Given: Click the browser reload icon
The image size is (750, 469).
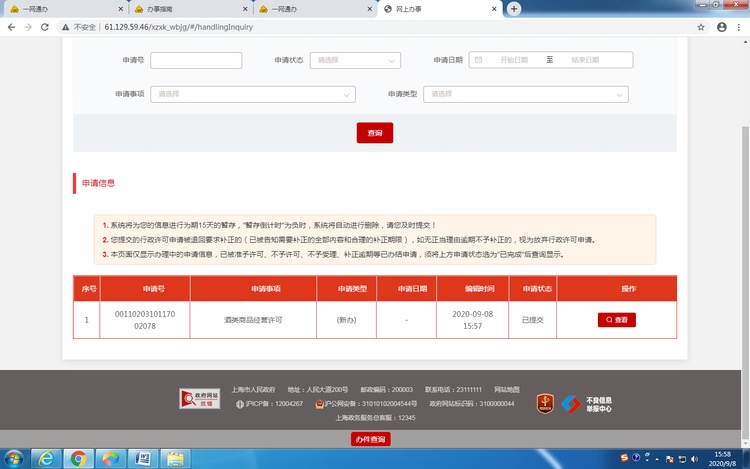Looking at the screenshot, I should (x=47, y=27).
